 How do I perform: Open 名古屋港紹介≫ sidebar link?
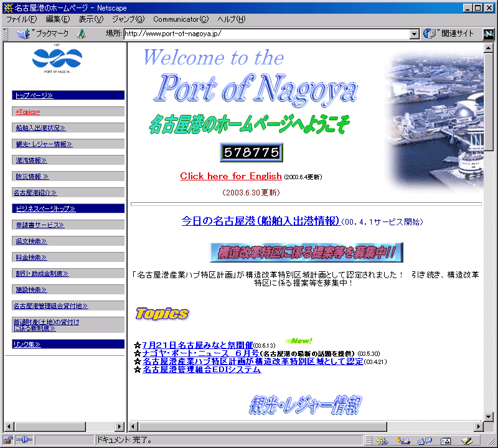pyautogui.click(x=35, y=193)
